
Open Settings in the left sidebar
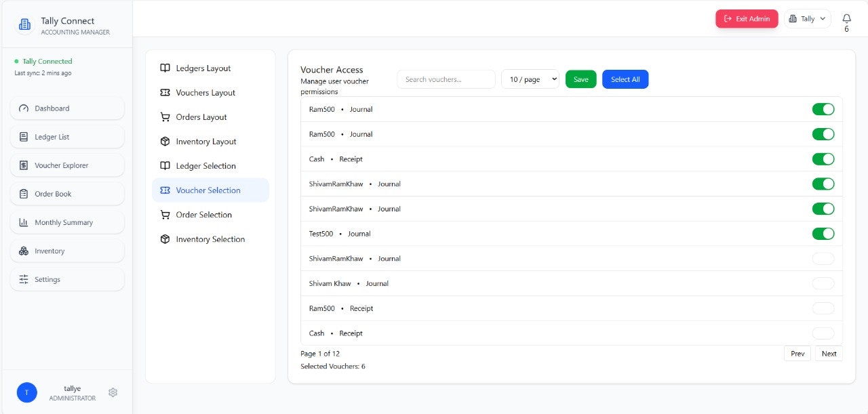[67, 279]
